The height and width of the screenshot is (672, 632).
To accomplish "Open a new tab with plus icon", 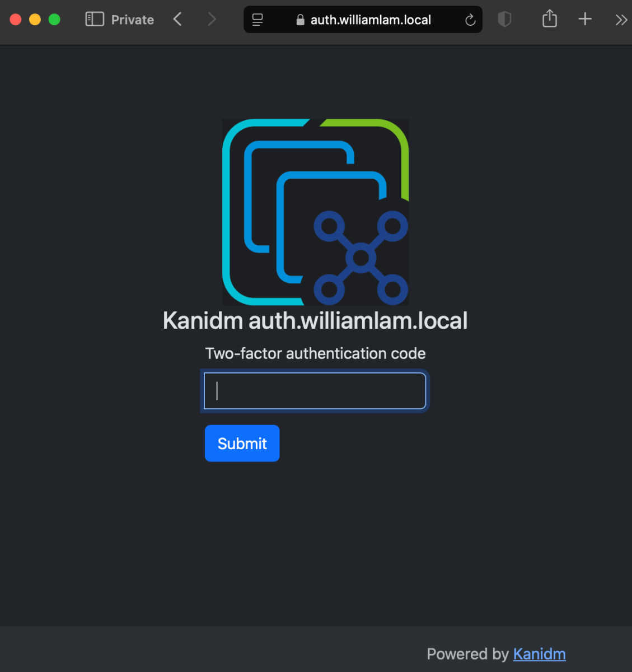I will (585, 19).
